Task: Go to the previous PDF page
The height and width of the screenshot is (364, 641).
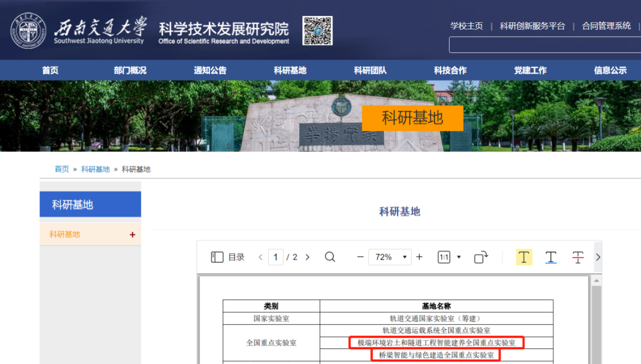Action: click(261, 257)
